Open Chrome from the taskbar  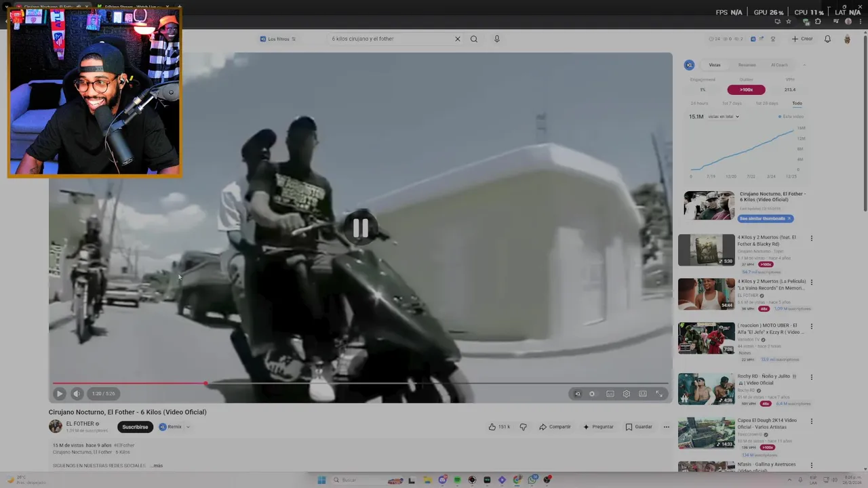[x=517, y=480]
